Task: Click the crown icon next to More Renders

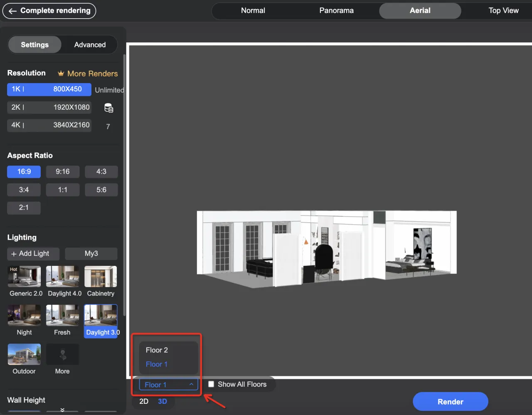Action: click(x=61, y=74)
